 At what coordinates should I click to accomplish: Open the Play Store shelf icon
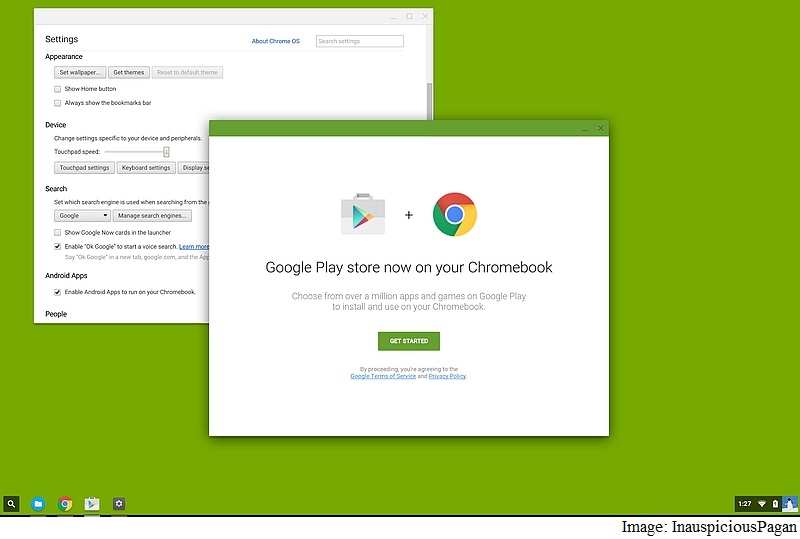click(92, 504)
